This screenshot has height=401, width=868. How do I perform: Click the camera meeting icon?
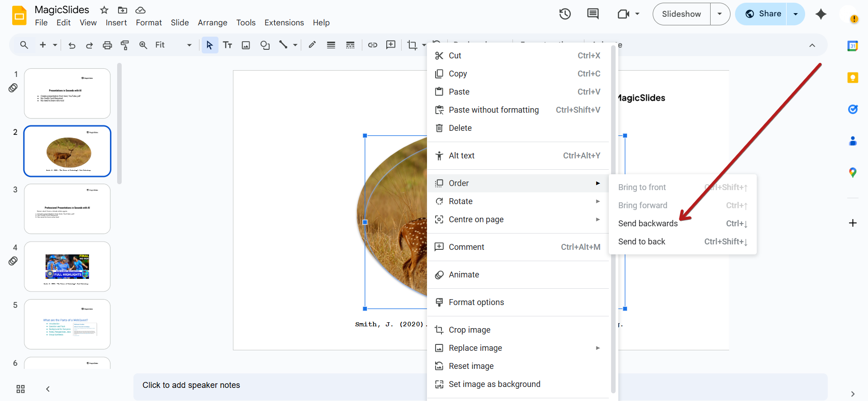click(623, 14)
